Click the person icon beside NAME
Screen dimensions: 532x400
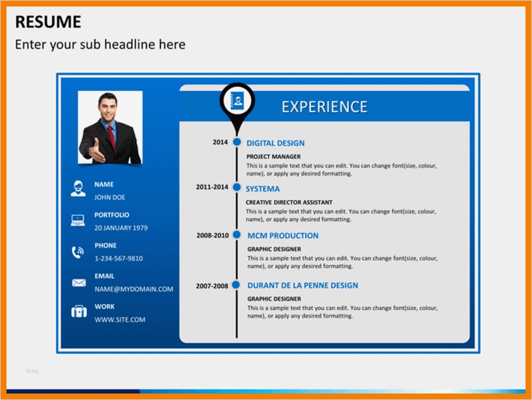(x=79, y=189)
